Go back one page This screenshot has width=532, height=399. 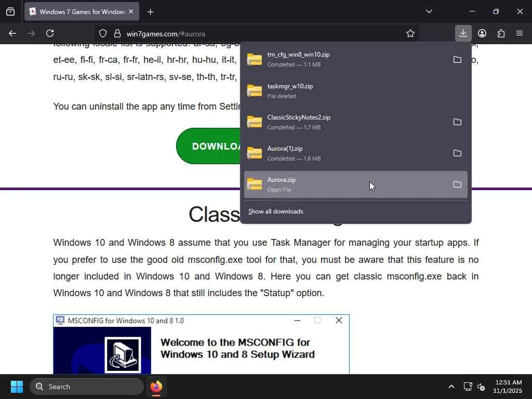(x=12, y=34)
